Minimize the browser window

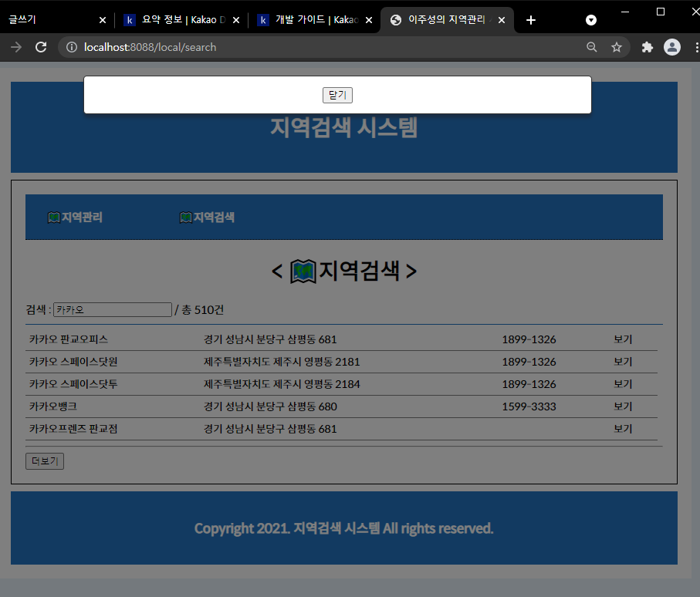pyautogui.click(x=625, y=12)
